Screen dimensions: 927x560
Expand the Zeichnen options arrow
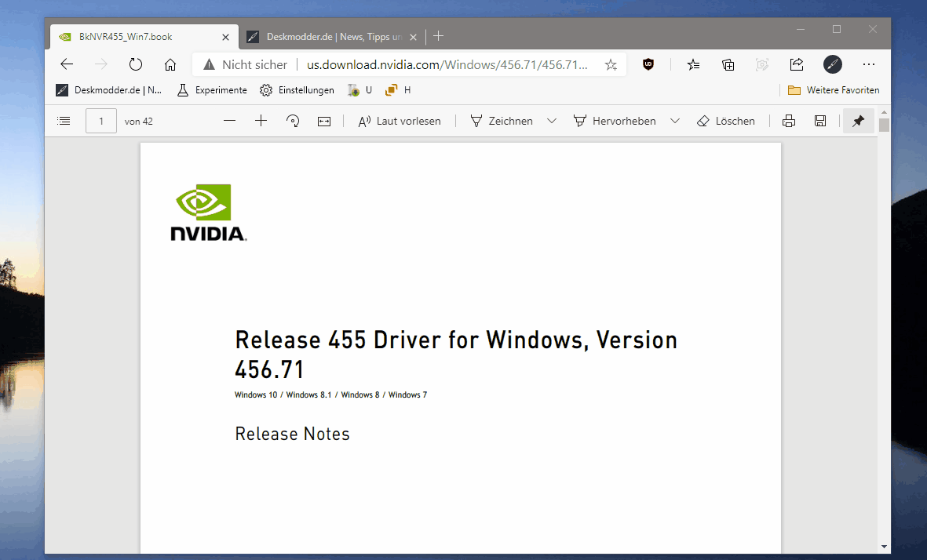click(x=552, y=121)
